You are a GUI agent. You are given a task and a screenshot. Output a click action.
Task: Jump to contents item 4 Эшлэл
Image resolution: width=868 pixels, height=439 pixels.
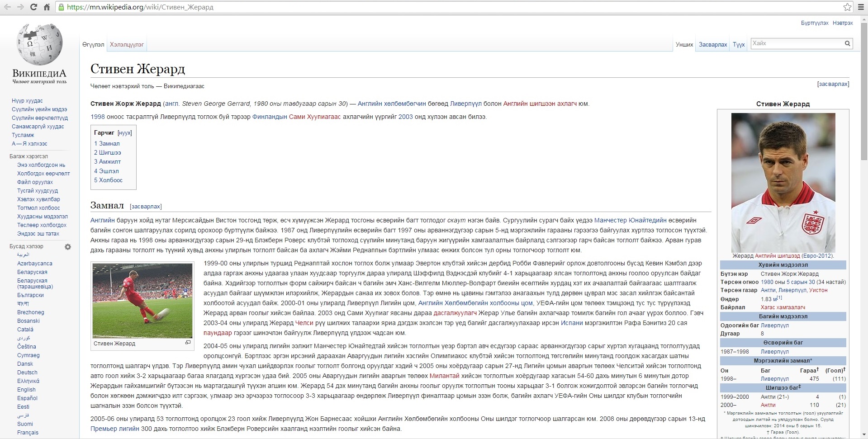click(106, 171)
